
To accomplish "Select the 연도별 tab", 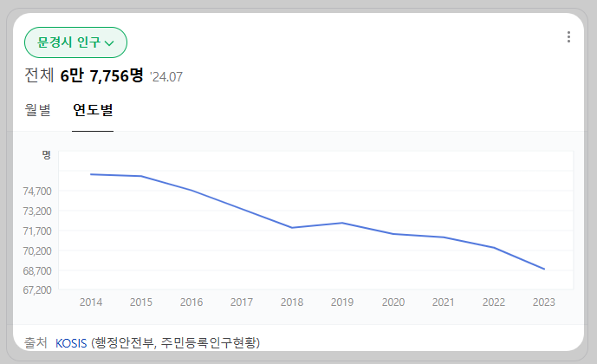I will 93,110.
